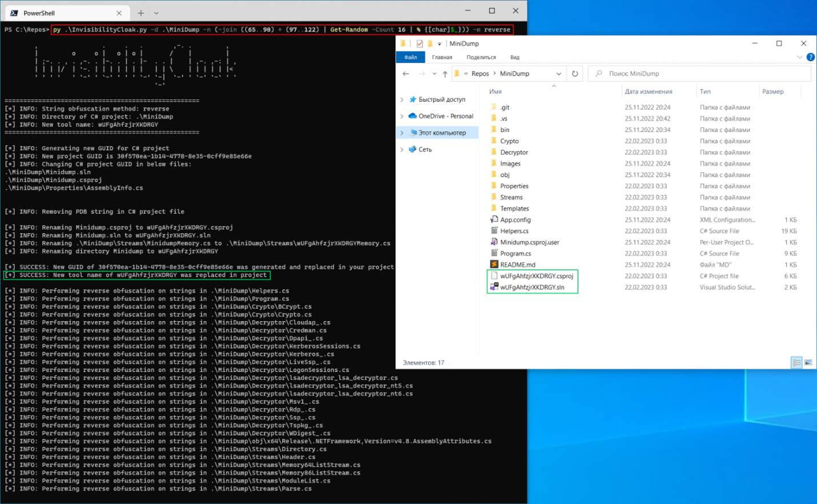Click quick access Properties checkmark icon
This screenshot has width=817, height=504.
pos(419,43)
